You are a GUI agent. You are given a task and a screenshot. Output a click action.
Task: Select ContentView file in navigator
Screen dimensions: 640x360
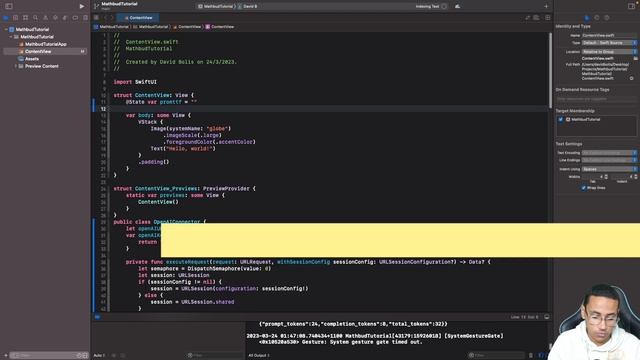coord(45,51)
